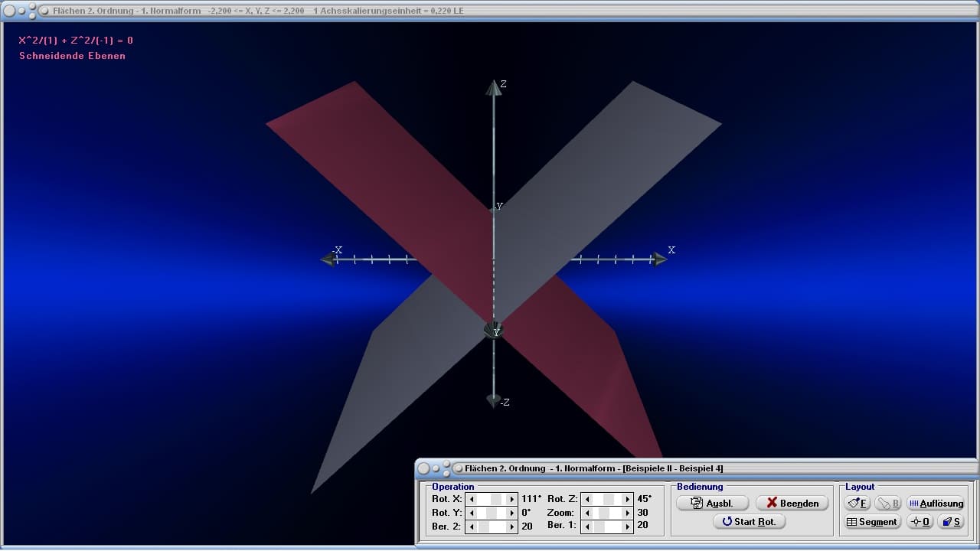
Task: Click the 'Bedienung' group label
Action: tap(700, 487)
